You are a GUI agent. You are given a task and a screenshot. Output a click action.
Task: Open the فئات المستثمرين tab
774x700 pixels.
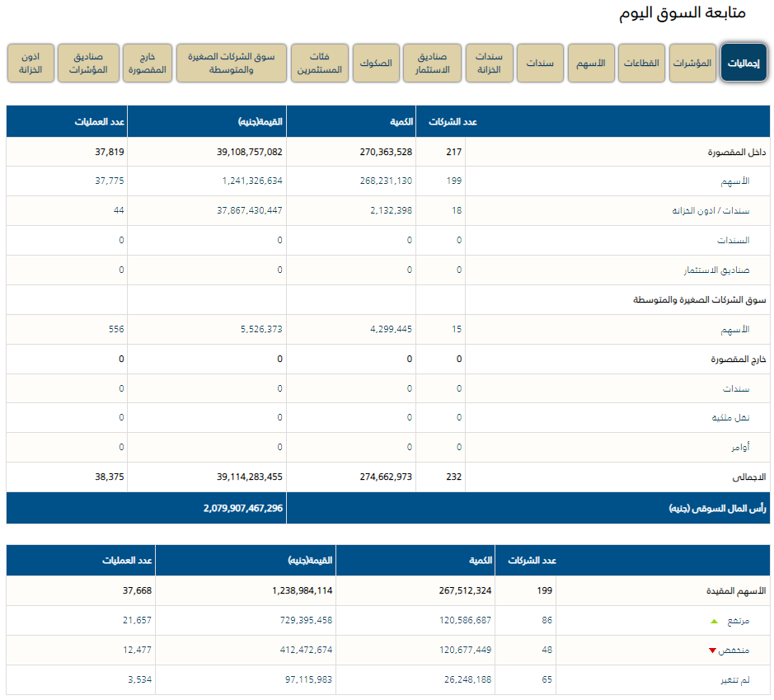pos(320,63)
